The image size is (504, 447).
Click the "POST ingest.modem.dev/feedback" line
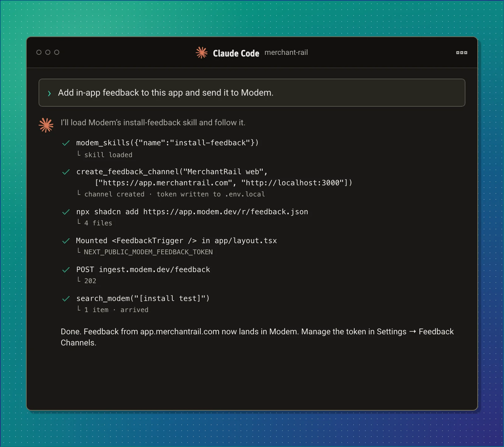143,270
